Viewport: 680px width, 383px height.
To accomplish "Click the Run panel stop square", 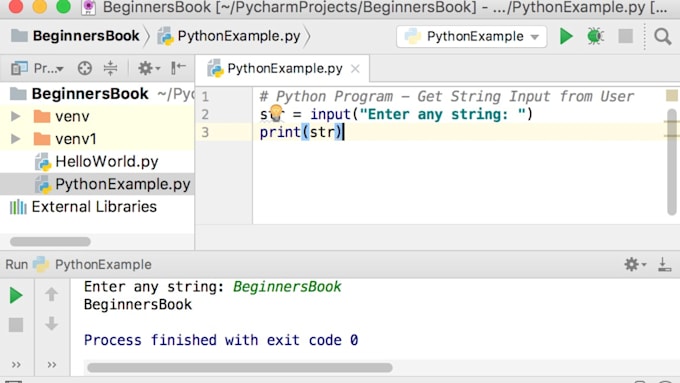I will point(16,325).
